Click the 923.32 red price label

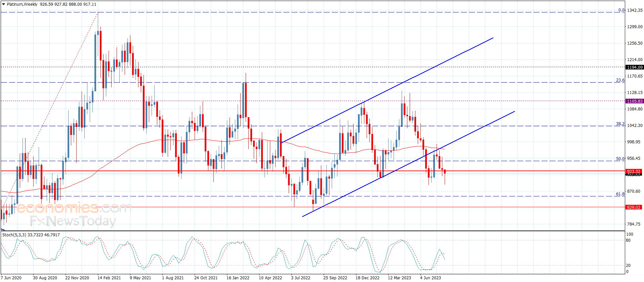[x=634, y=171]
